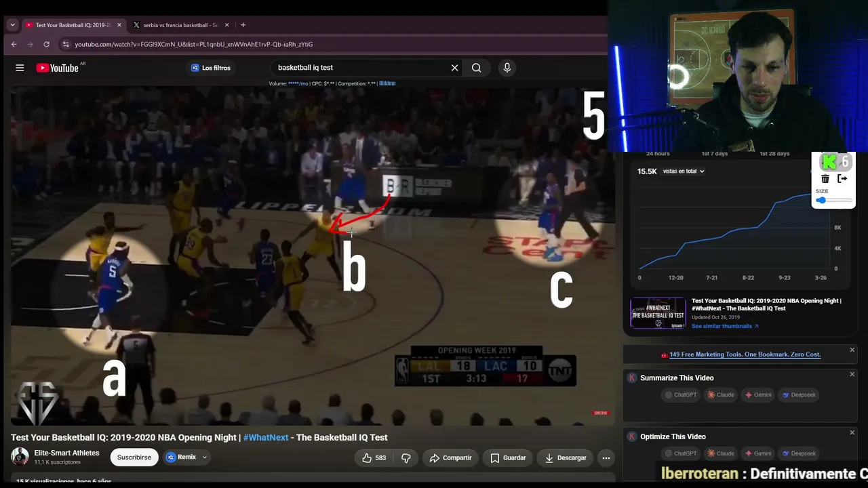
Task: Close the Optimize This Video panel
Action: point(852,432)
